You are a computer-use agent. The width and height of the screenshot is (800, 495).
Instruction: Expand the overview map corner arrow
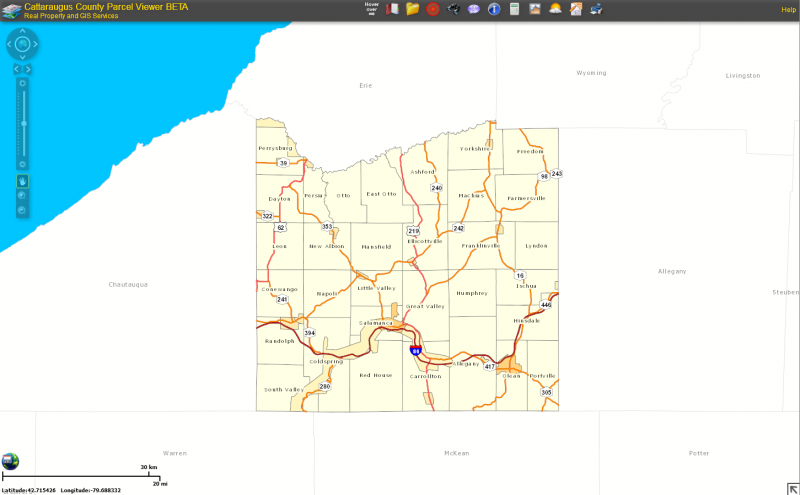pyautogui.click(x=791, y=487)
